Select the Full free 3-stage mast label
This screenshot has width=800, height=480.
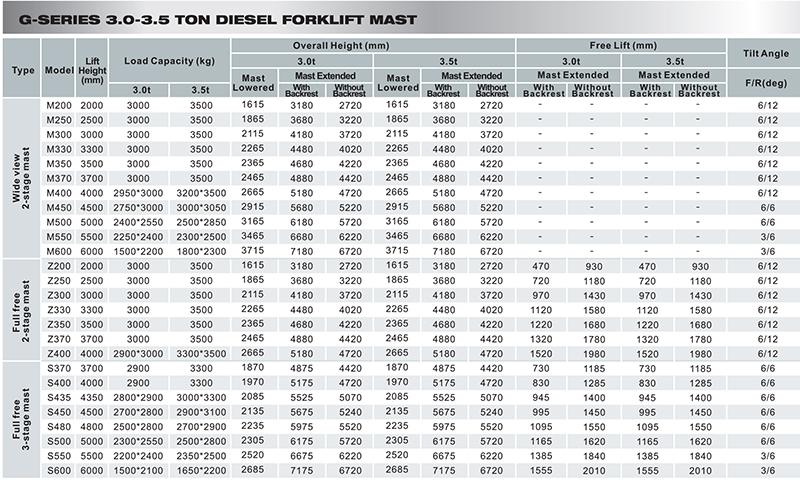point(21,419)
